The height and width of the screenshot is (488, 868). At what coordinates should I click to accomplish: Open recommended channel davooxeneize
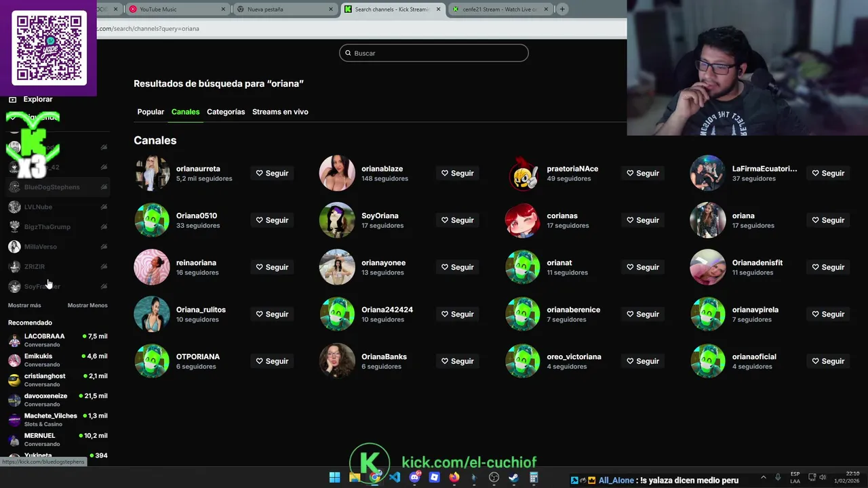pos(58,400)
